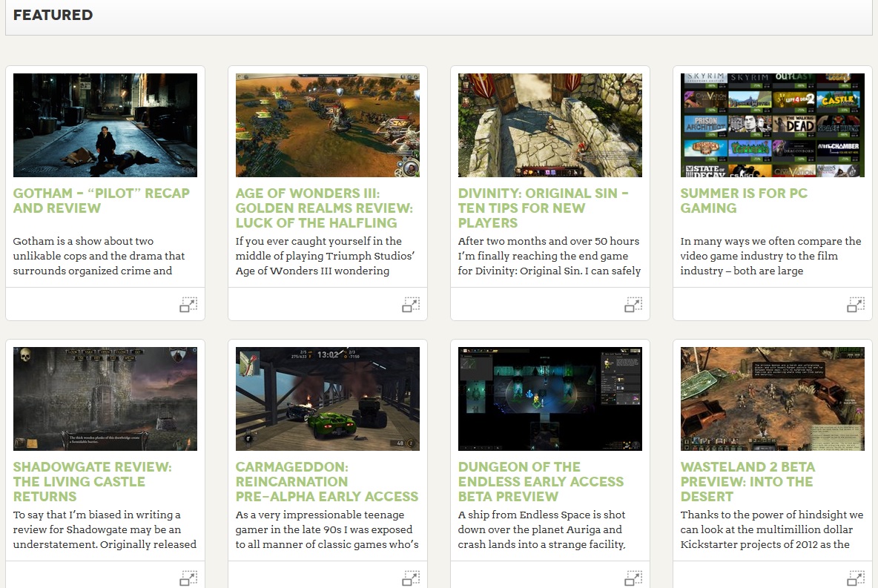Click the Shadowgate castle drawbridge thumbnail
This screenshot has height=588, width=878.
point(105,399)
